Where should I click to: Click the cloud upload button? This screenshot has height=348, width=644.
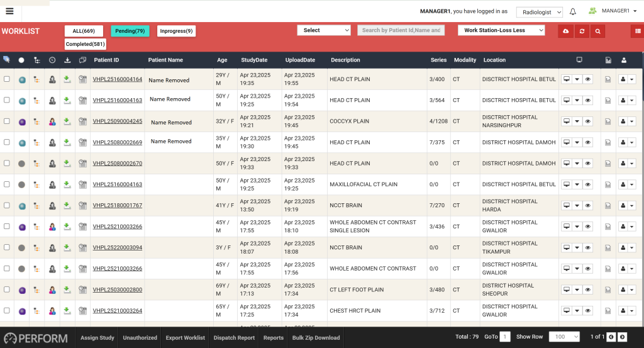click(565, 31)
